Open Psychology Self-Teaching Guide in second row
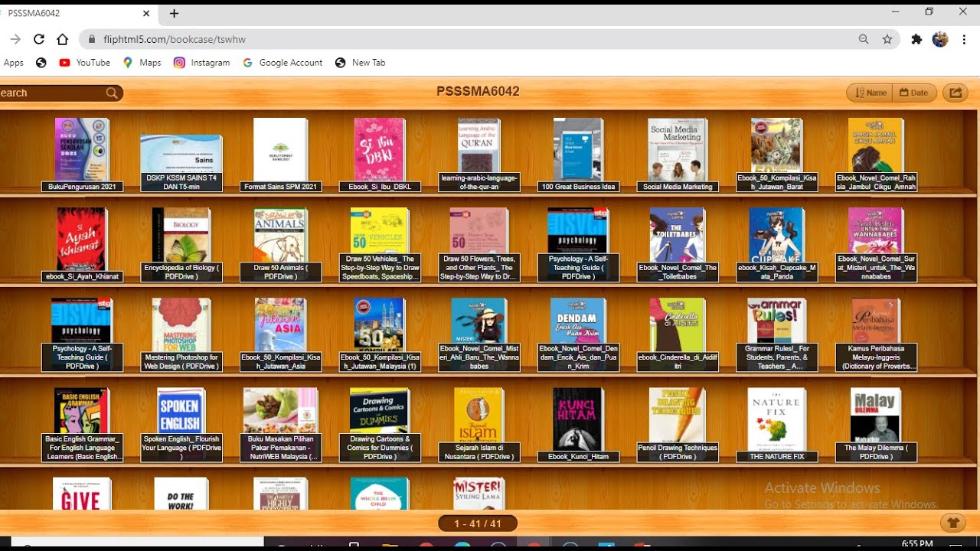The width and height of the screenshot is (980, 551). (x=578, y=244)
